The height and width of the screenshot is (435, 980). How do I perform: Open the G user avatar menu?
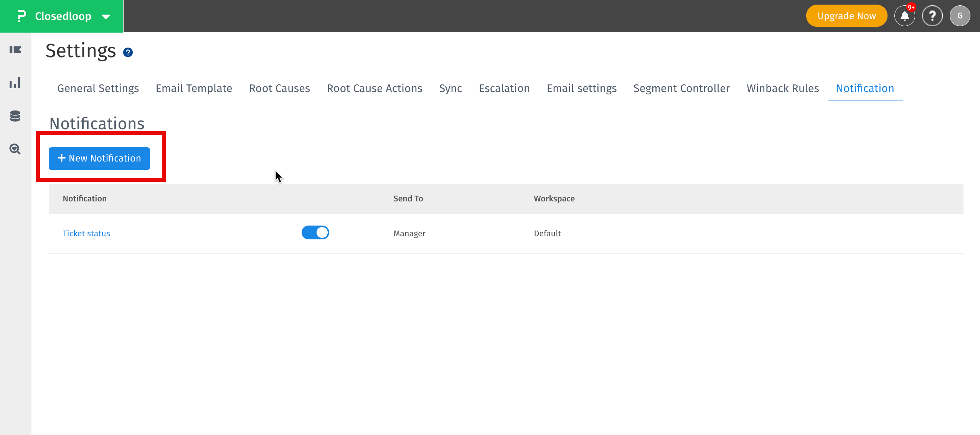pyautogui.click(x=960, y=16)
